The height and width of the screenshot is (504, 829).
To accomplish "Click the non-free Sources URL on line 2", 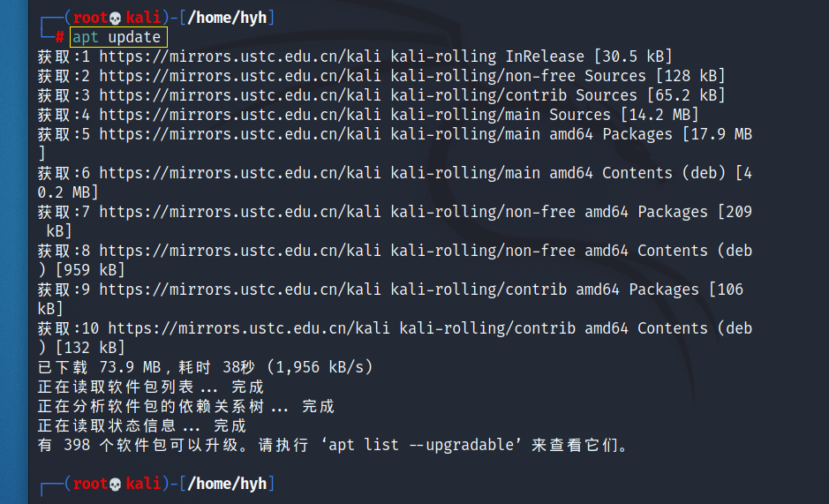I will click(239, 76).
